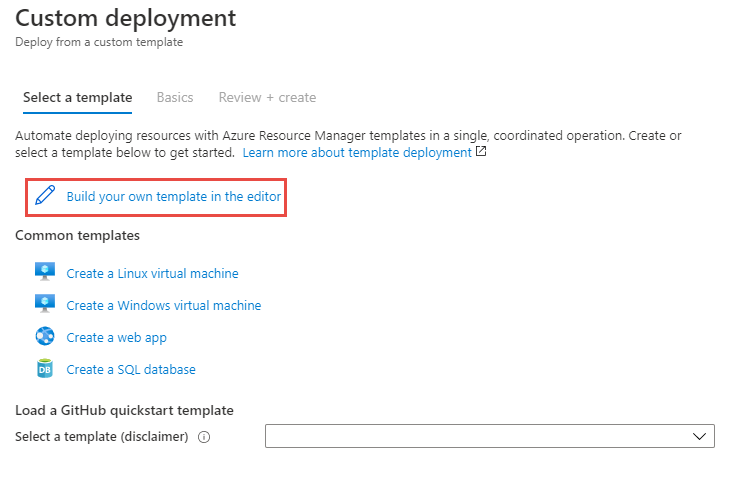Pick the 'Create a web app' template
Image resolution: width=734 pixels, height=481 pixels.
point(116,338)
